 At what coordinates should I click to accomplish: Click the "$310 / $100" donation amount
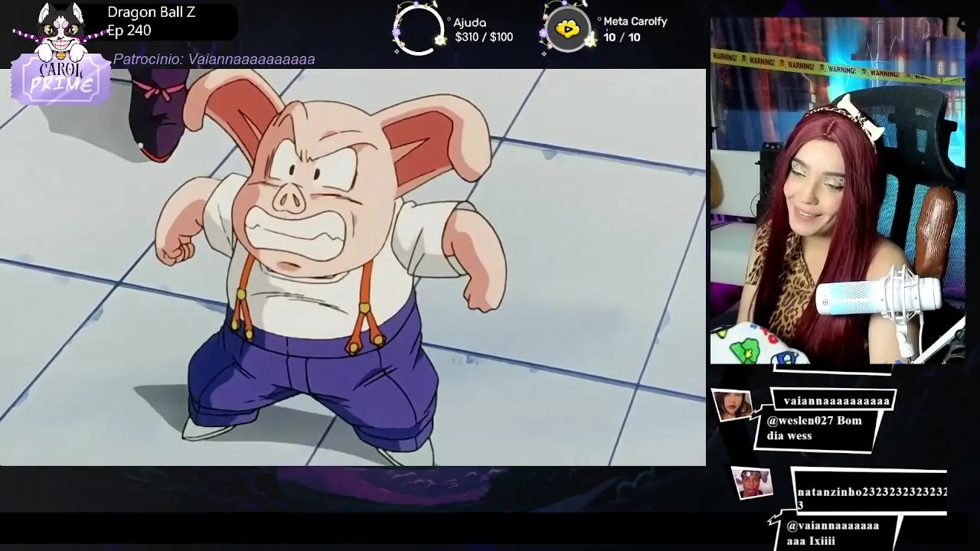[484, 37]
